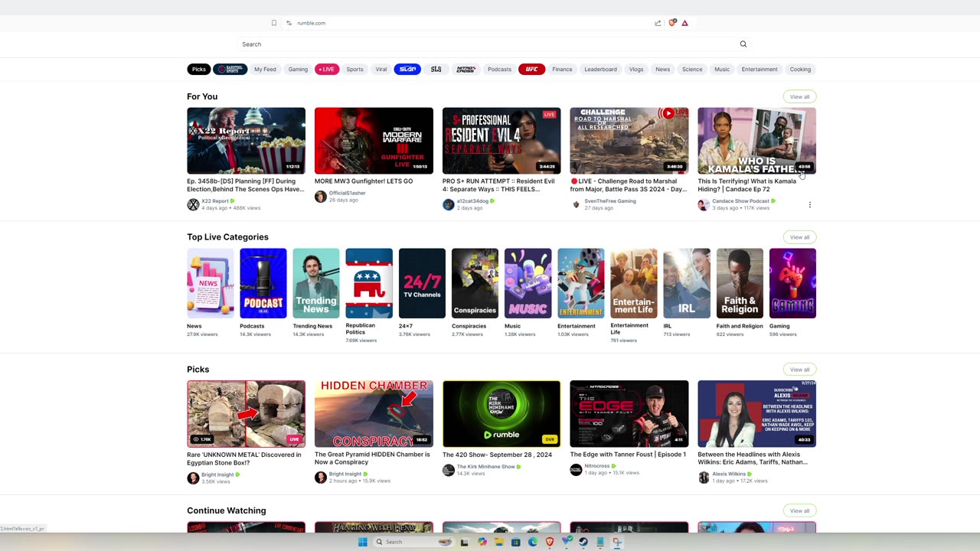Open The Edge with Tanner Foust thumbnail
This screenshot has width=980, height=551.
click(629, 414)
